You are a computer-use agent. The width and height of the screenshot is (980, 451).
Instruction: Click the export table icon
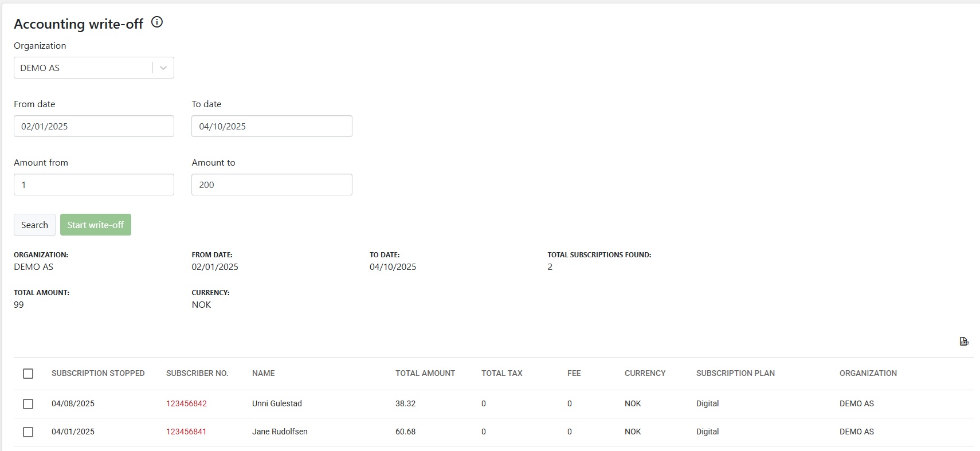[x=963, y=342]
